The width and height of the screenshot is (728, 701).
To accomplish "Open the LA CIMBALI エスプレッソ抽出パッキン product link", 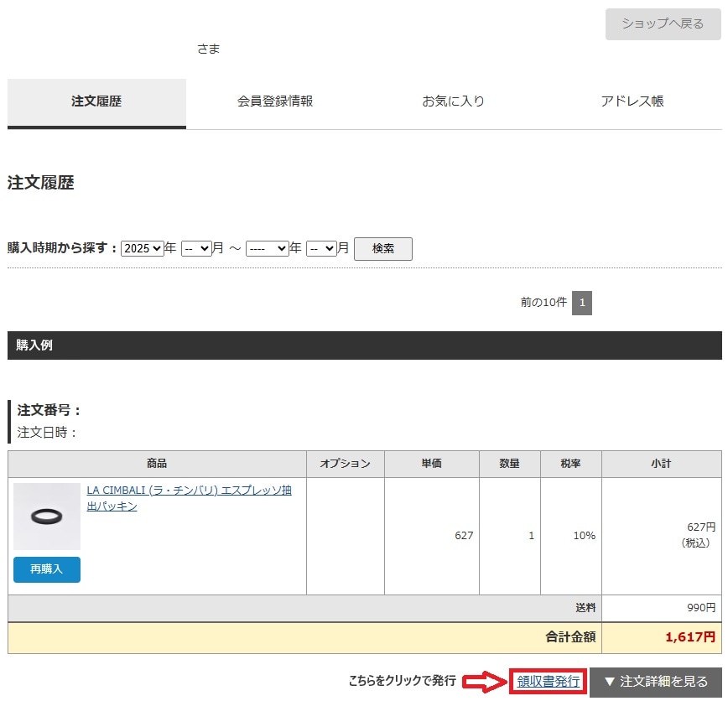I will coord(189,498).
